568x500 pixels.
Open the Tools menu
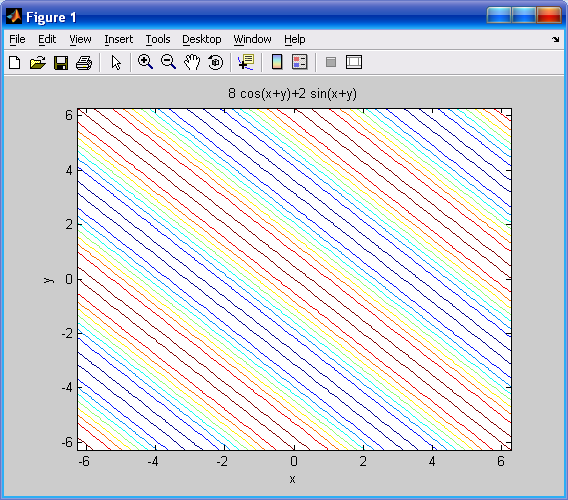158,39
